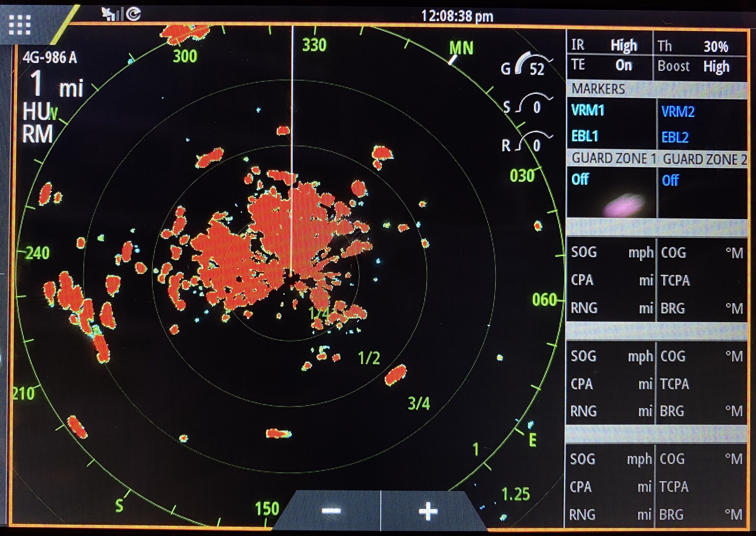Select the EBL2 marker

click(x=675, y=137)
